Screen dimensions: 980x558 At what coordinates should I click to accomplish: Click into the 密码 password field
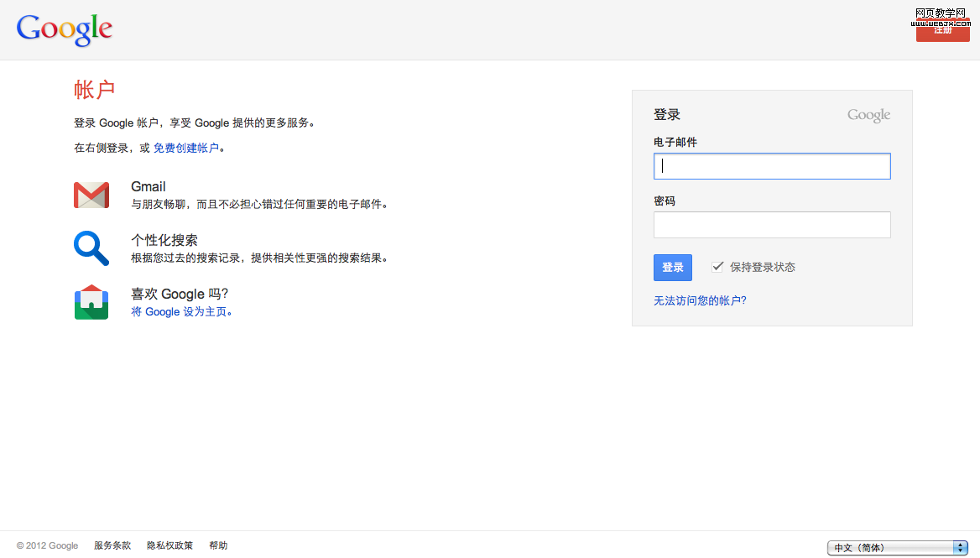[772, 225]
